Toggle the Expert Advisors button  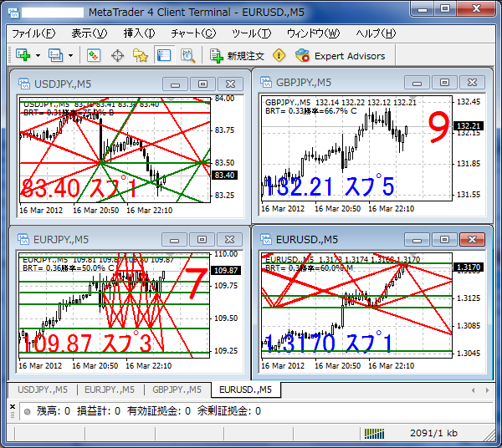coord(341,56)
